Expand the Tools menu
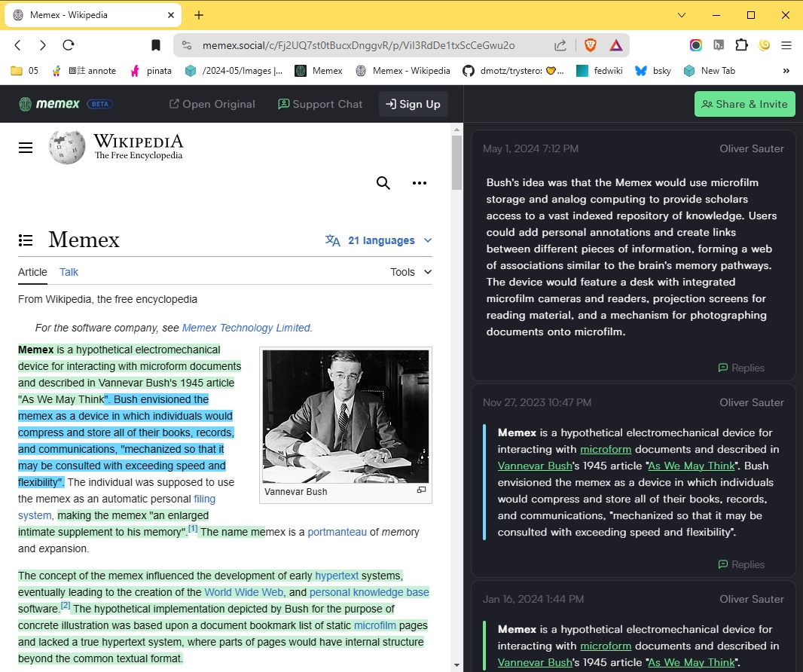 coord(411,272)
